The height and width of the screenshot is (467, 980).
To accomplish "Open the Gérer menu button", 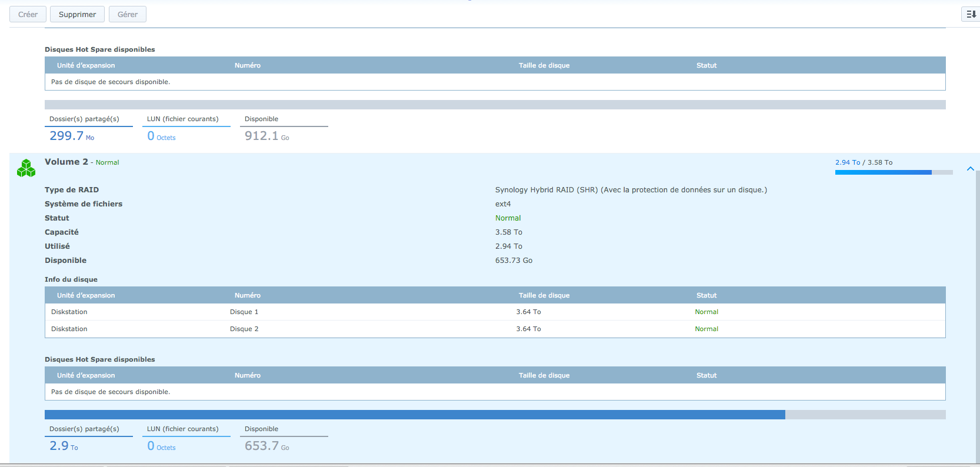I will pyautogui.click(x=127, y=14).
